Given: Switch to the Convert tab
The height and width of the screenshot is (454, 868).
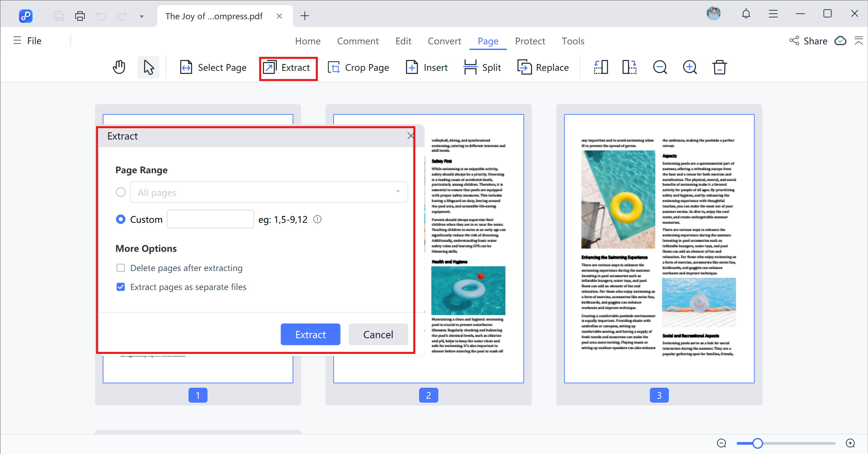Looking at the screenshot, I should 444,41.
